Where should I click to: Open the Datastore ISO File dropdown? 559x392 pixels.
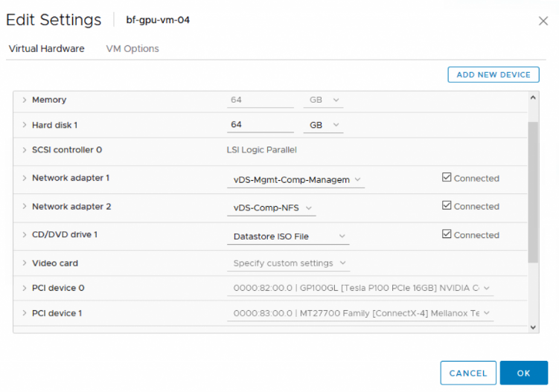pyautogui.click(x=287, y=237)
